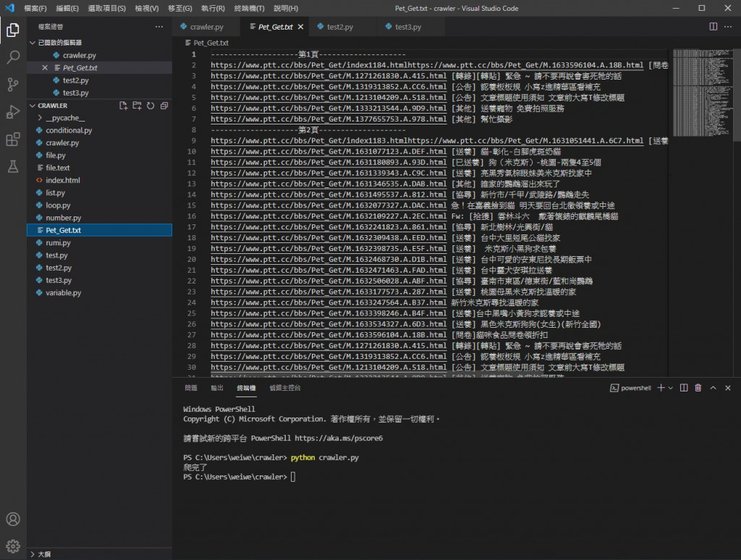Create a new terminal with plus icon
Viewport: 741px width, 560px height.
coord(661,388)
